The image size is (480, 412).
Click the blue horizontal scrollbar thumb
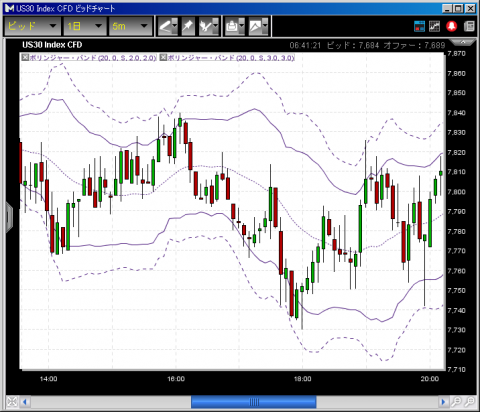point(254,402)
